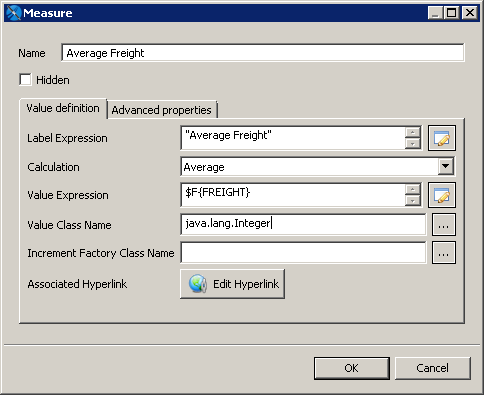Viewport: 484px width, 395px height.
Task: Browse Value Class Name with ellipsis button
Action: pos(443,225)
